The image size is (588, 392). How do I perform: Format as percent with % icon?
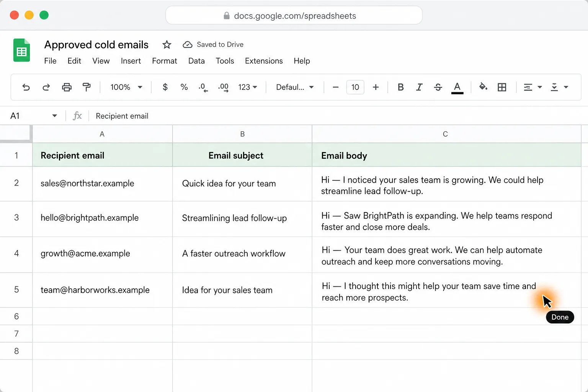coord(184,87)
